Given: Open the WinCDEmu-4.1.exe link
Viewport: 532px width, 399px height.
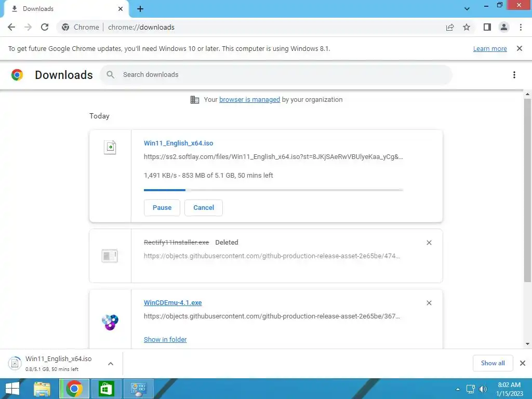Looking at the screenshot, I should pyautogui.click(x=172, y=303).
